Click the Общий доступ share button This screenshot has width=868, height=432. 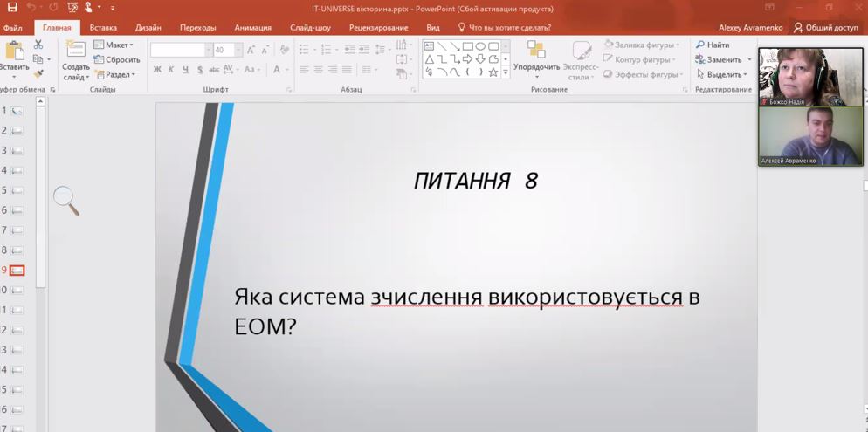click(x=825, y=28)
